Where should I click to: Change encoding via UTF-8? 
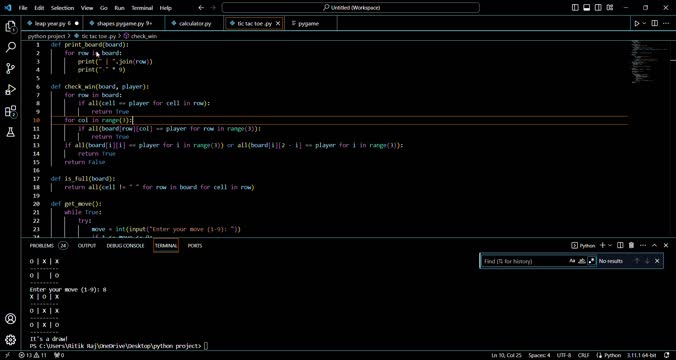click(x=563, y=356)
